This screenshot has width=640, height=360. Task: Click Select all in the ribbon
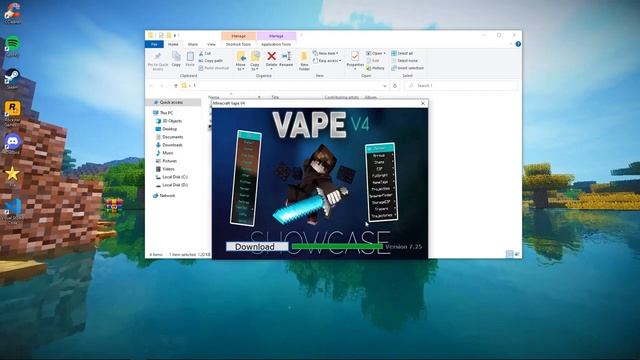click(402, 53)
